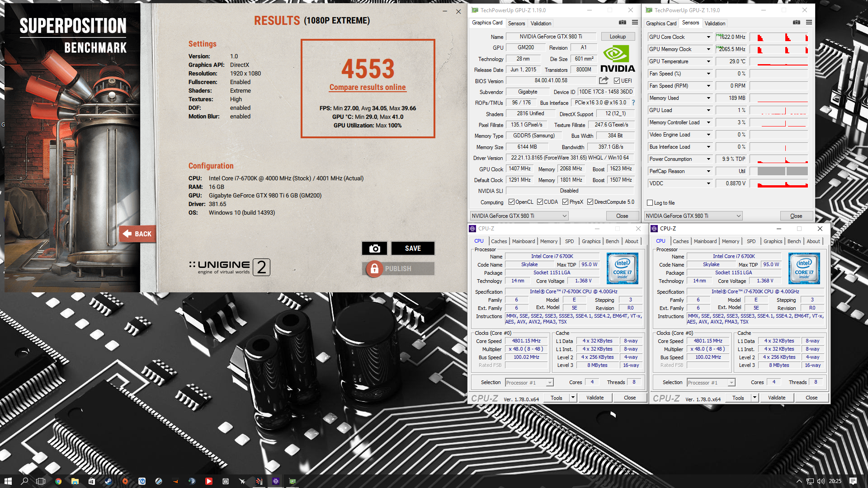This screenshot has width=868, height=488.
Task: Enable the Log to file checkbox
Action: (x=650, y=203)
